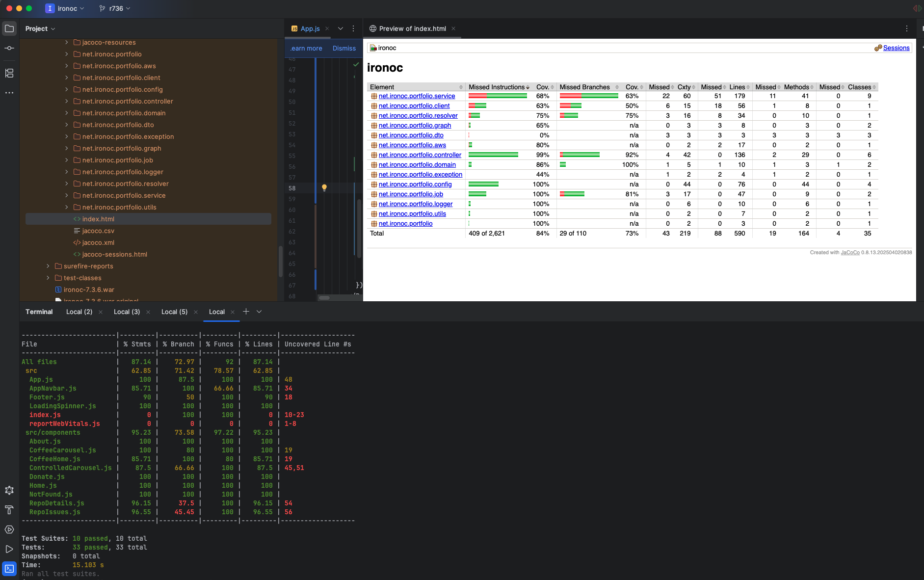
Task: Click the editor horizontal scrollbar
Action: (x=324, y=298)
